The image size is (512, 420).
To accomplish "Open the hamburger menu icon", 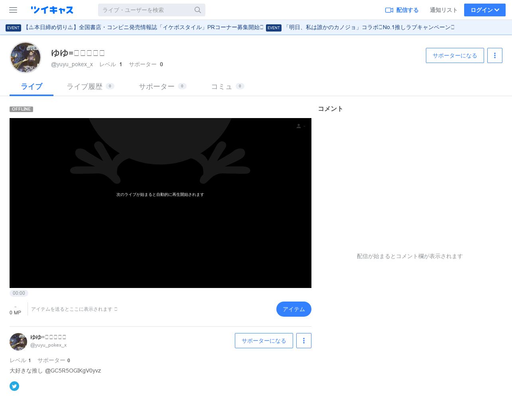I will pyautogui.click(x=13, y=10).
